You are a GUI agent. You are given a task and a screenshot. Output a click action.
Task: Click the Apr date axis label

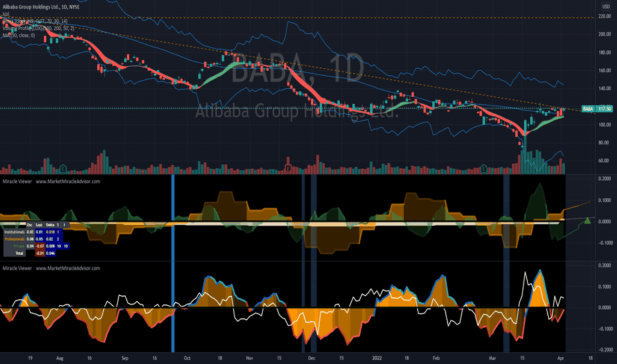pyautogui.click(x=561, y=358)
